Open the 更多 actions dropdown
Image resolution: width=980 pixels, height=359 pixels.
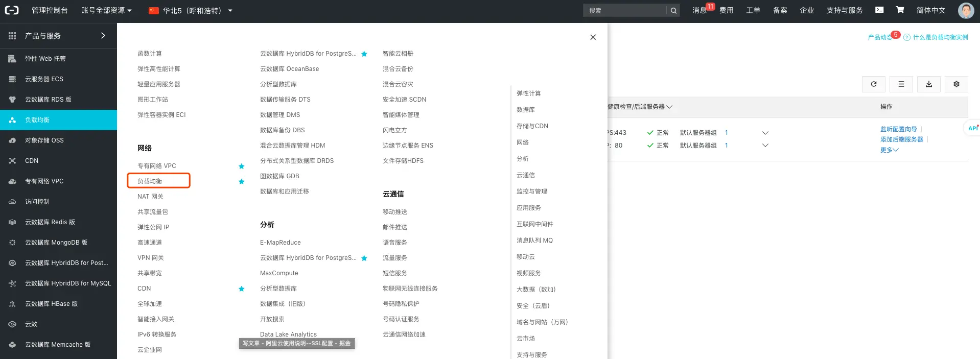pos(889,150)
